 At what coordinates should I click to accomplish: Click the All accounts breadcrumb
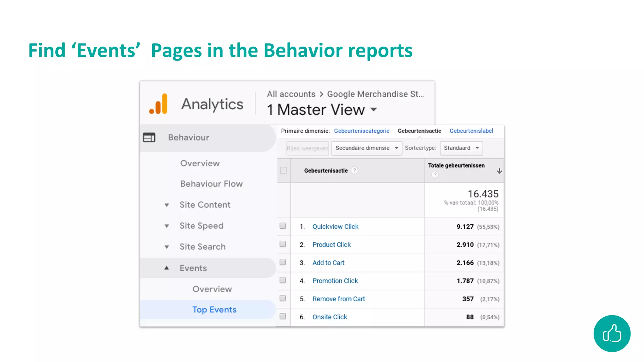point(291,94)
